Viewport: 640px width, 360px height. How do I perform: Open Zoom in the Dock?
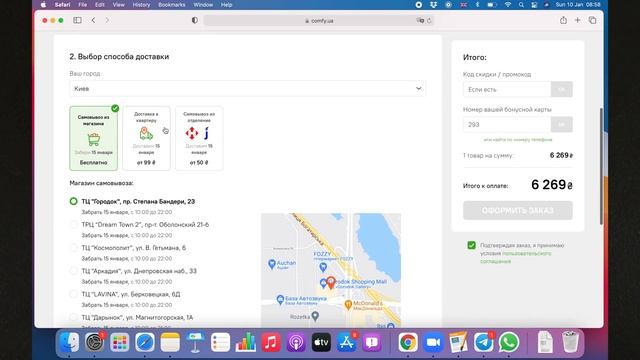[433, 342]
